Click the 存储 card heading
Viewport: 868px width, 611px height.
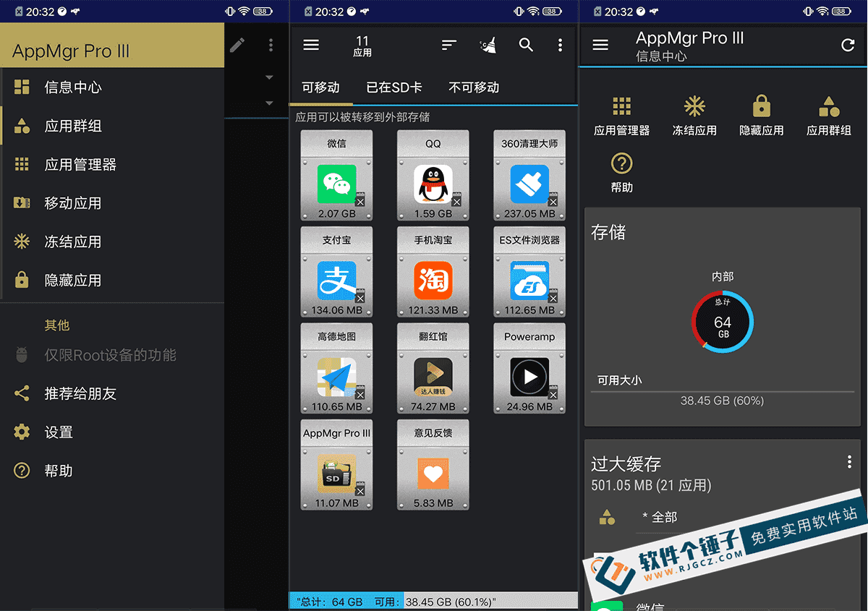tap(608, 232)
